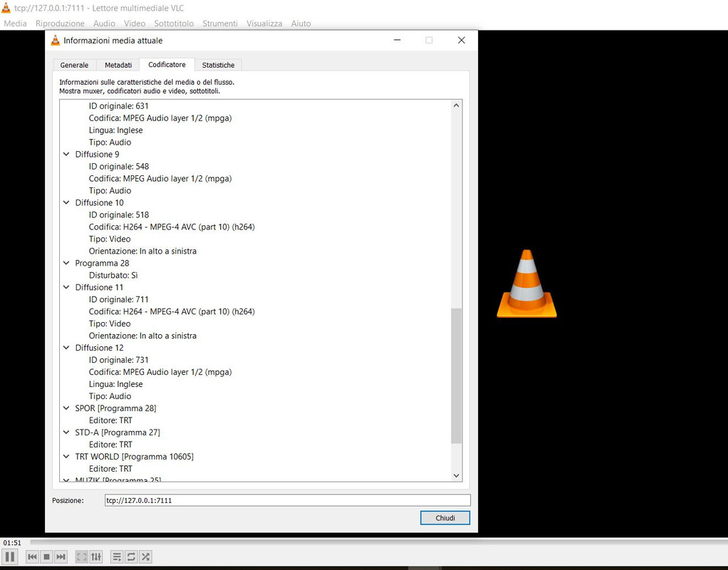
Task: Collapse the Diffusione 9 tree node
Action: 66,154
